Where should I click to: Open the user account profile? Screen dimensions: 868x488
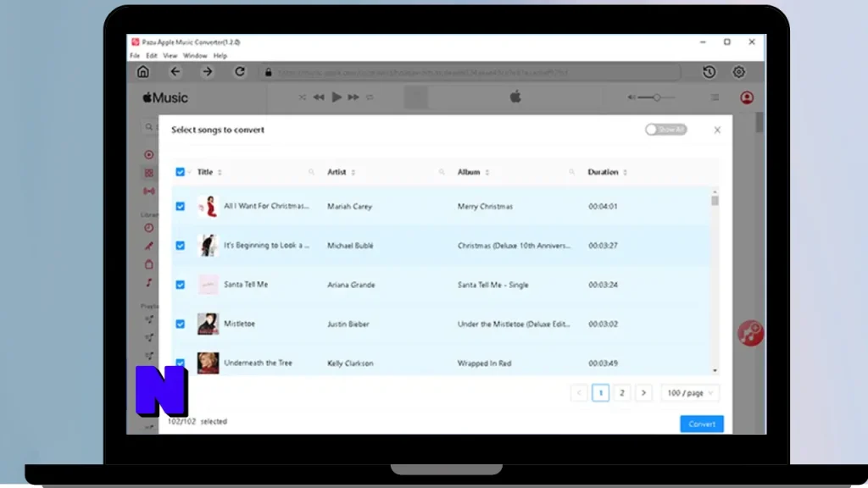coord(747,98)
